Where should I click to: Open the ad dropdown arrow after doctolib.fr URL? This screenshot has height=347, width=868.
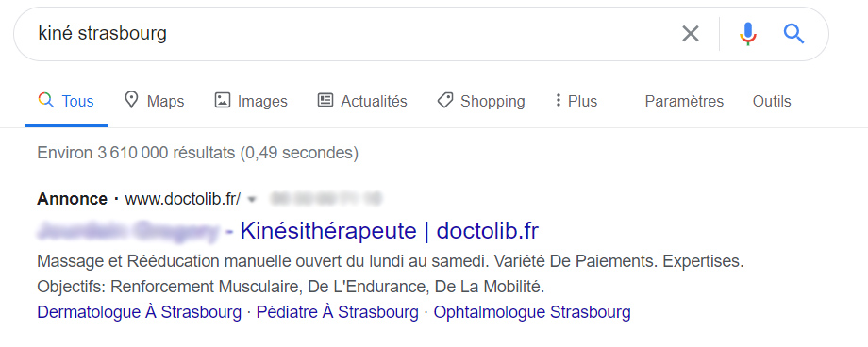252,199
